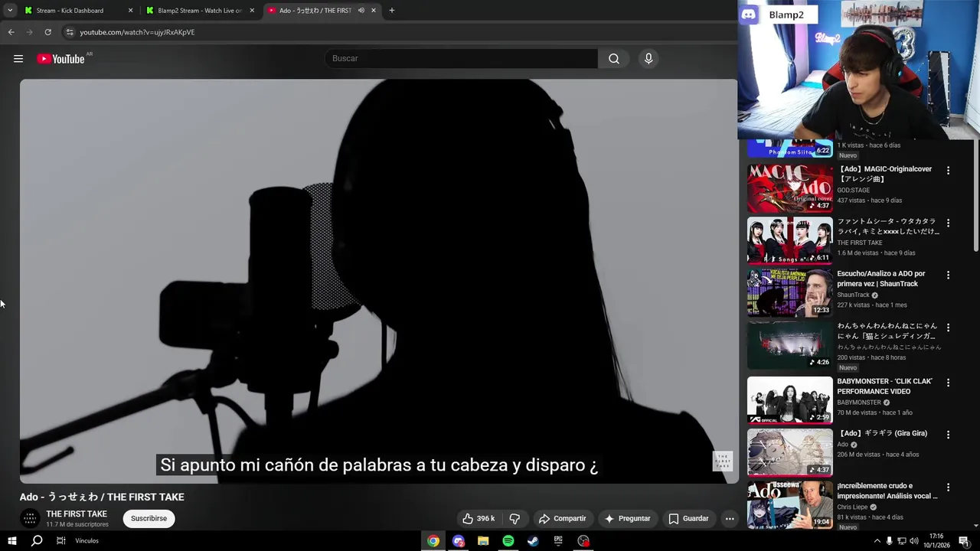Click the Chrome address bar URL

(x=137, y=32)
